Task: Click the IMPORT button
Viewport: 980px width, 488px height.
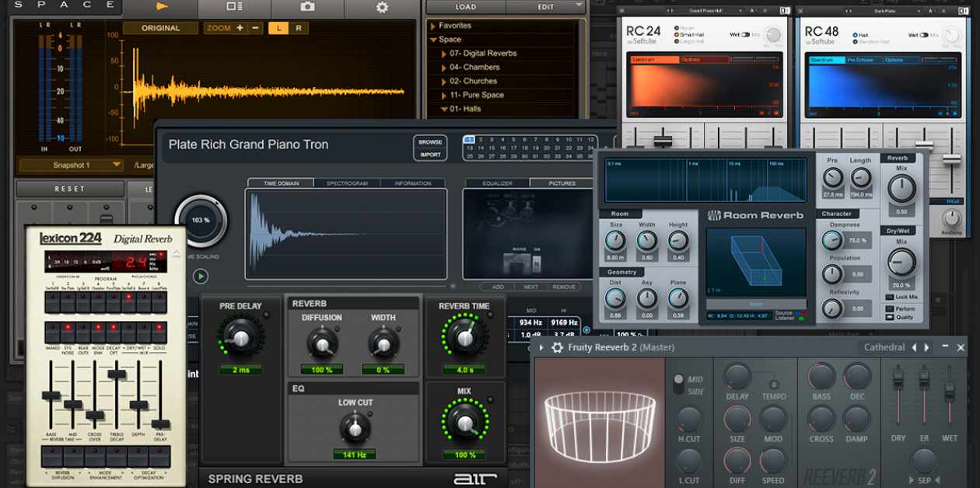Action: pos(430,155)
